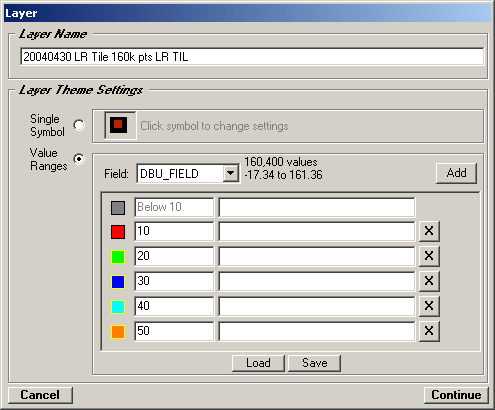This screenshot has height=410, width=495.
Task: Select the Single Symbol radio option
Action: (x=79, y=125)
